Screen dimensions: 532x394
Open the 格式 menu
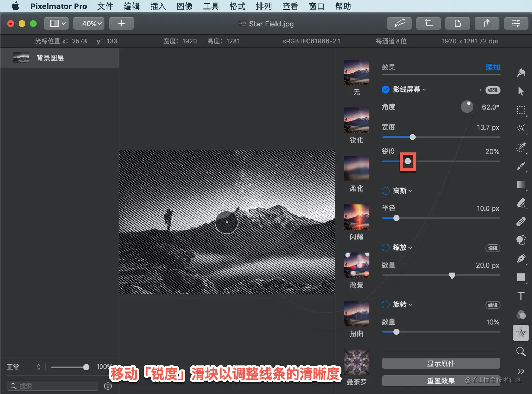tap(237, 6)
